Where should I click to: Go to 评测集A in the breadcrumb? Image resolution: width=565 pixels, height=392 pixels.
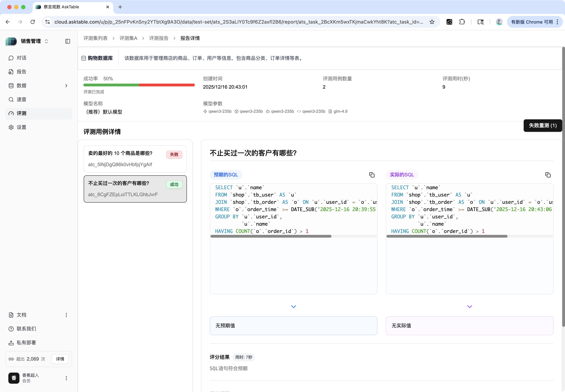pos(128,38)
